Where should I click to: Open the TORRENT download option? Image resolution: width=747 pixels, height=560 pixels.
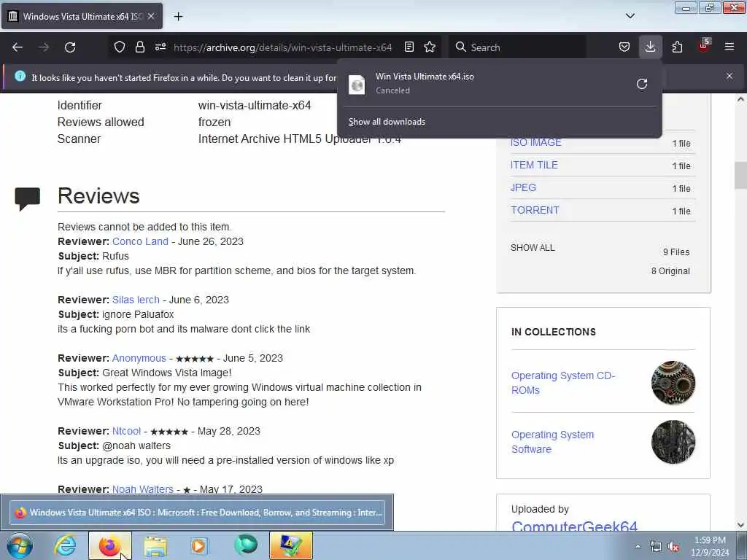(x=535, y=211)
